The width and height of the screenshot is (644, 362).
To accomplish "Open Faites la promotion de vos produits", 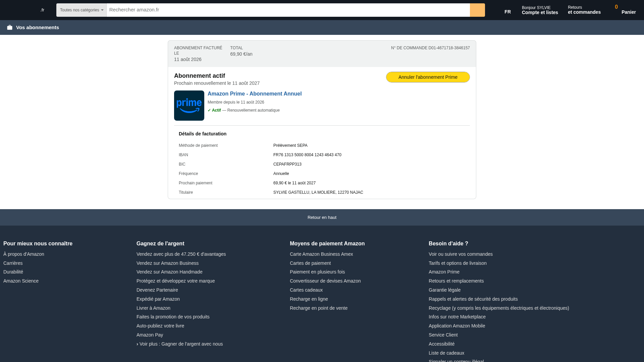I will [x=173, y=317].
